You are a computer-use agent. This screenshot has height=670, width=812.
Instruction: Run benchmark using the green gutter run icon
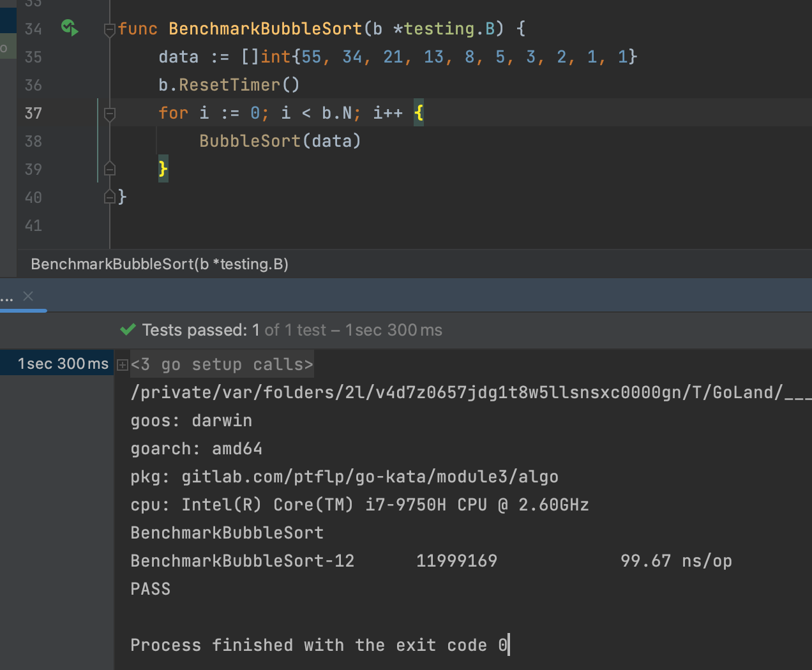(70, 28)
